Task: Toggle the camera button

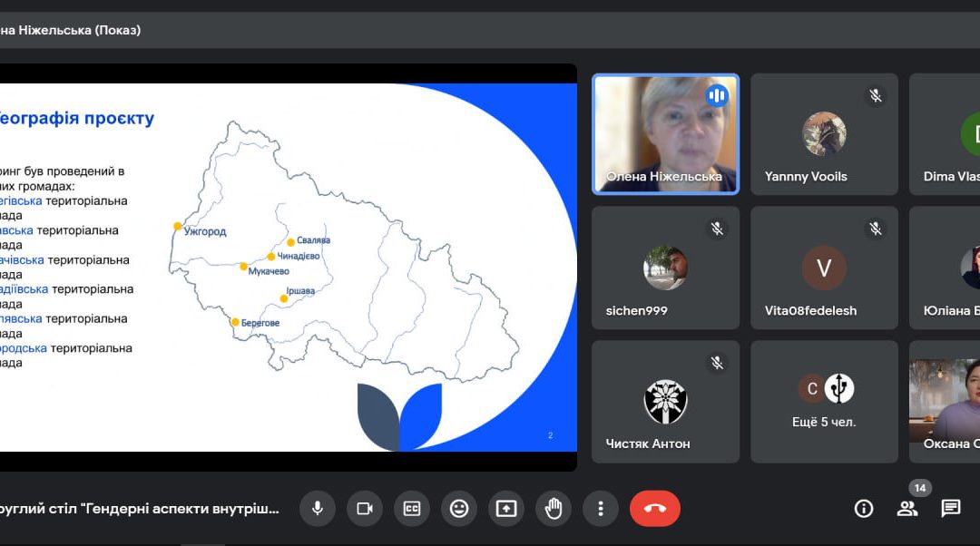Action: point(365,509)
